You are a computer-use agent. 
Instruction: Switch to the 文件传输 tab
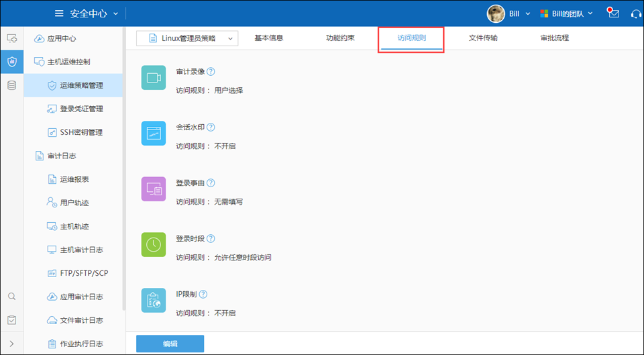(x=483, y=38)
